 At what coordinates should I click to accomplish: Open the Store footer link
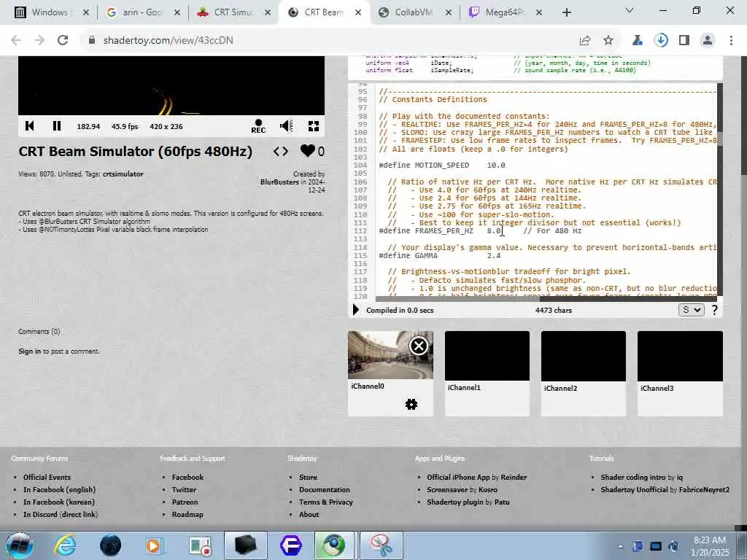coord(309,477)
